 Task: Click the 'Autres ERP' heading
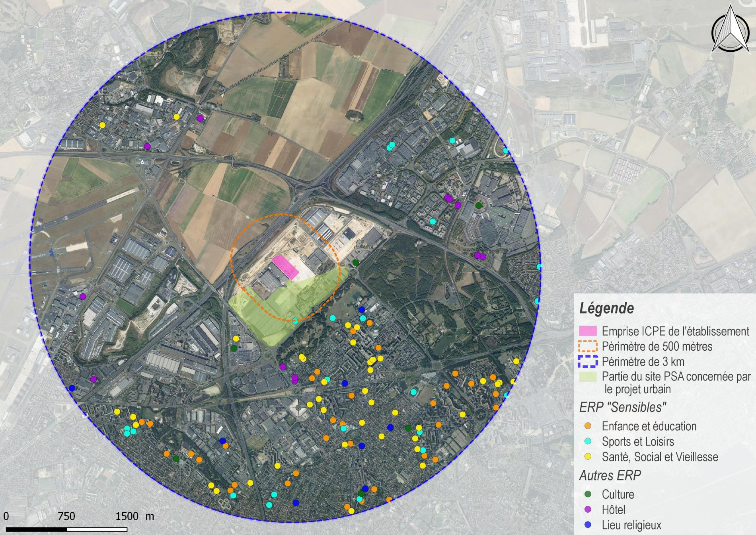[610, 475]
